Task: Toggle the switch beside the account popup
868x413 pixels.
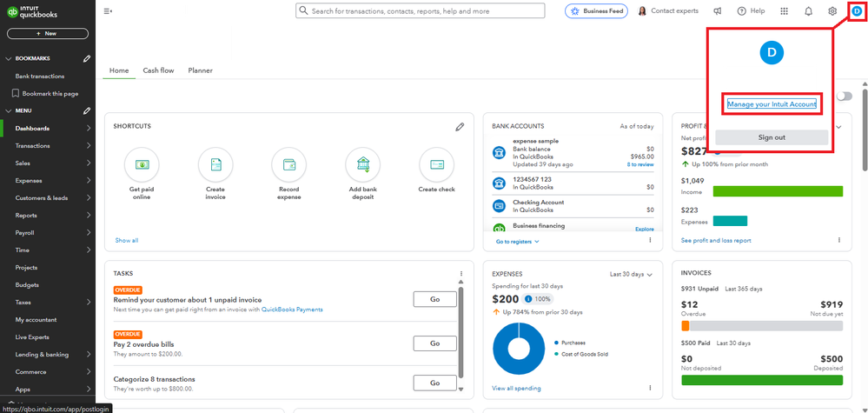Action: (845, 97)
